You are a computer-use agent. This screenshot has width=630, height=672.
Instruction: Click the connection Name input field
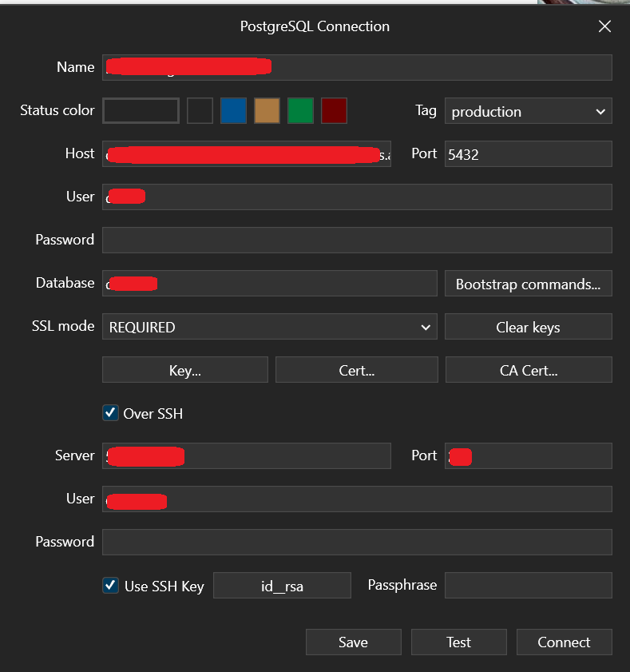click(357, 67)
